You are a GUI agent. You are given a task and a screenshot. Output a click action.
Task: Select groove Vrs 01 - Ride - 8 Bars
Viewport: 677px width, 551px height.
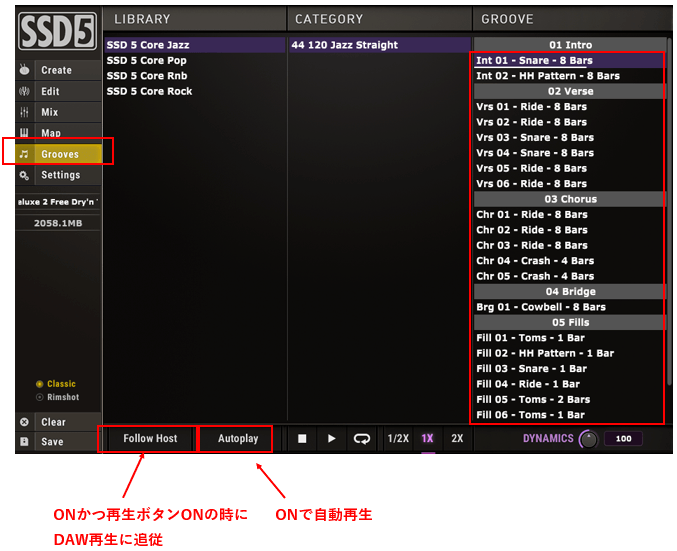tap(570, 107)
